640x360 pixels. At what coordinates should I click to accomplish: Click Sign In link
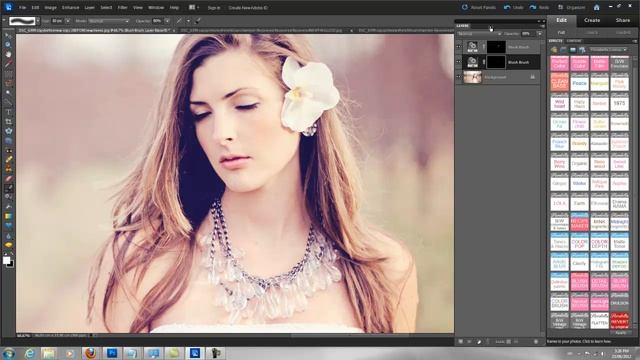[213, 7]
